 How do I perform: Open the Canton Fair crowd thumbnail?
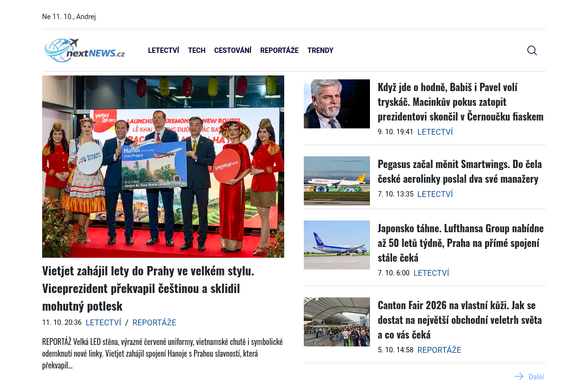pyautogui.click(x=337, y=322)
